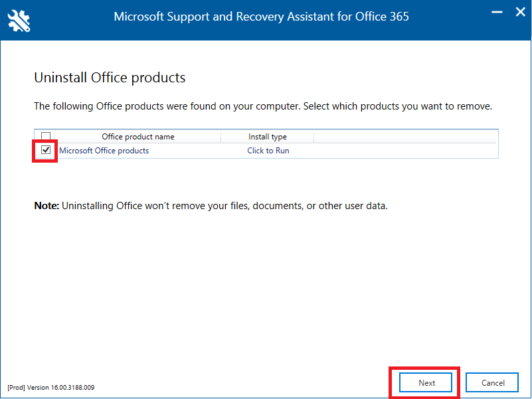532x399 pixels.
Task: Click the Click to Run install type cell
Action: tap(268, 151)
